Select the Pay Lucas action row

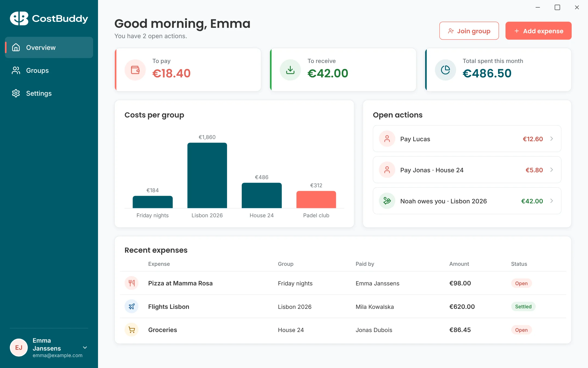[467, 139]
